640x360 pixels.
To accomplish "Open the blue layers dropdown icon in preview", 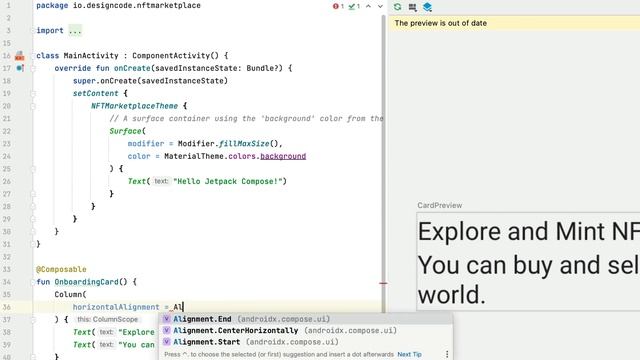I will tap(427, 7).
